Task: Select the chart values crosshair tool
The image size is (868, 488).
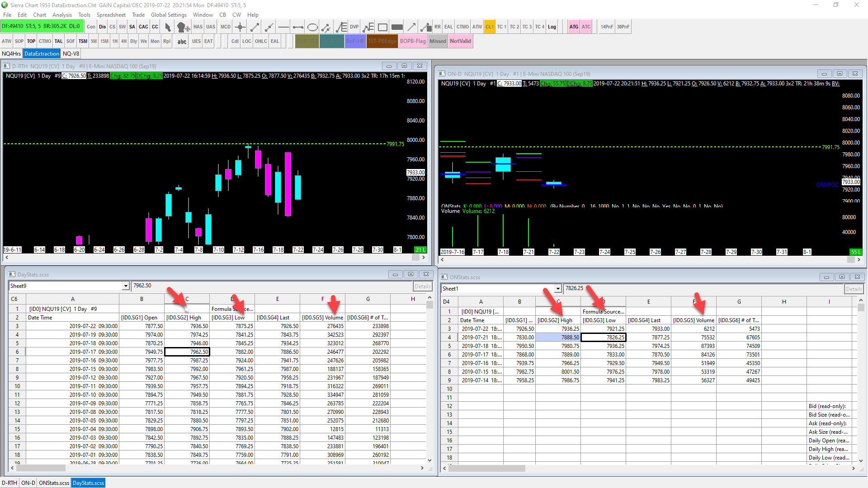Action: coord(240,27)
